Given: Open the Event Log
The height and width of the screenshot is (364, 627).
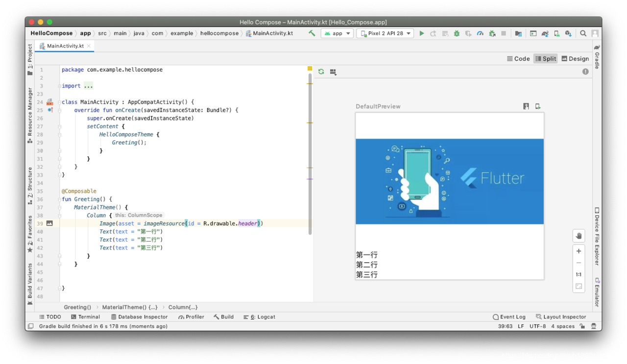Looking at the screenshot, I should [x=509, y=317].
